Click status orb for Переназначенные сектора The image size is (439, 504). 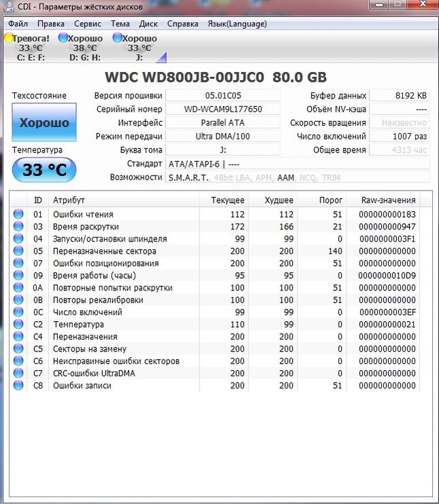pos(18,251)
